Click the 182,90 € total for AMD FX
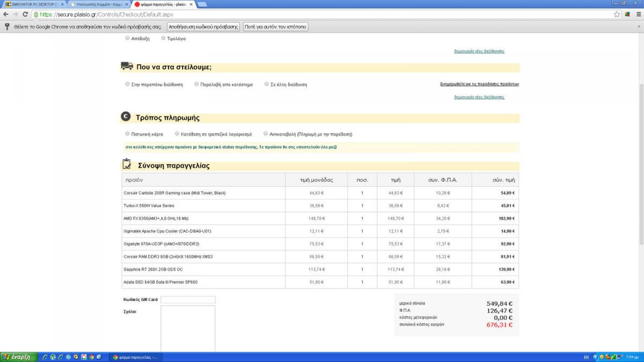The width and height of the screenshot is (644, 362). click(508, 219)
